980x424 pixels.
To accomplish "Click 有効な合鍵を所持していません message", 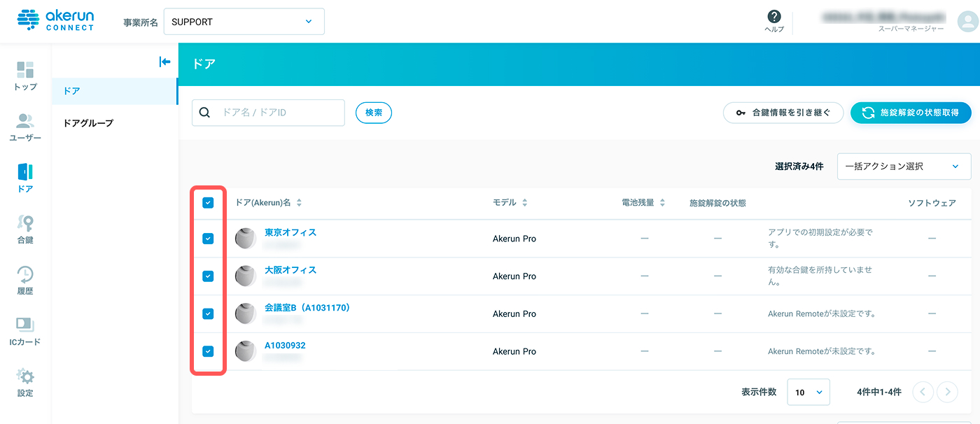I will tap(820, 276).
